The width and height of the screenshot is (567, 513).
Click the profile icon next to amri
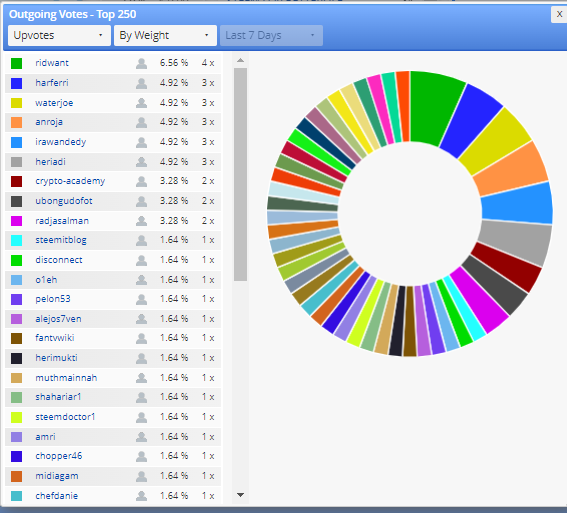(141, 437)
